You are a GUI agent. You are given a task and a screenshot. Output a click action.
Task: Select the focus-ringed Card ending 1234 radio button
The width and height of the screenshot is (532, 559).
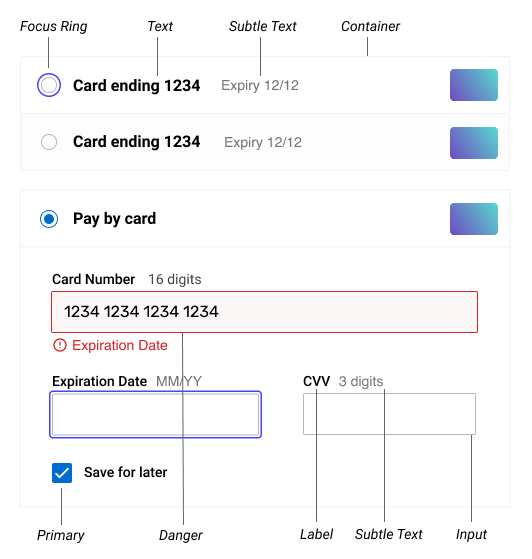coord(49,85)
